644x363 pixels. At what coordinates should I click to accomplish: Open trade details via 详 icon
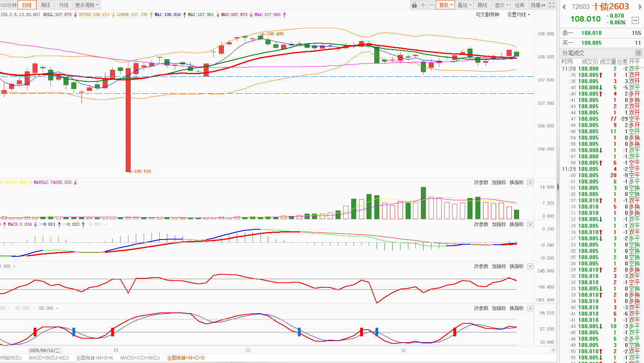(x=639, y=53)
